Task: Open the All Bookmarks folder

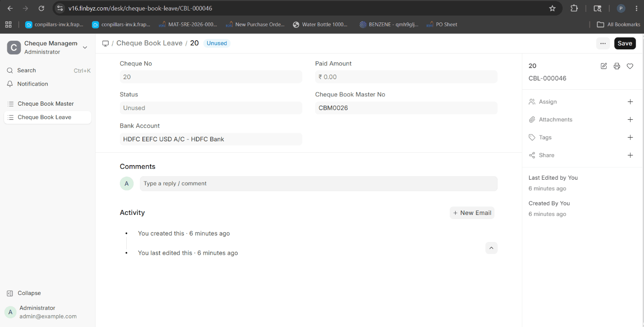Action: [x=618, y=25]
